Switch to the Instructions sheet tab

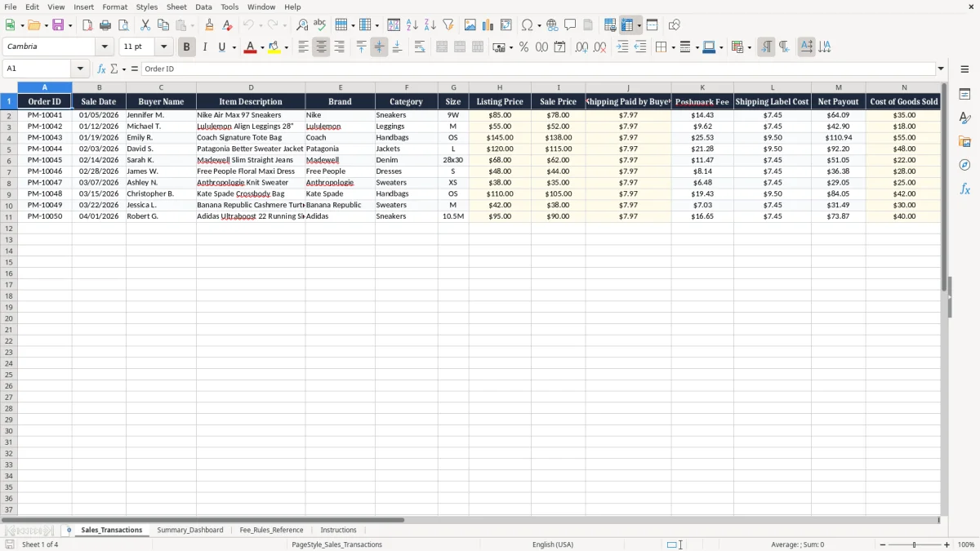(339, 530)
